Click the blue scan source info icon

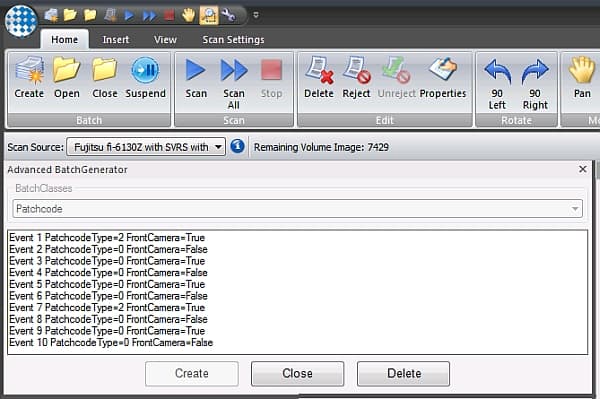click(x=237, y=147)
